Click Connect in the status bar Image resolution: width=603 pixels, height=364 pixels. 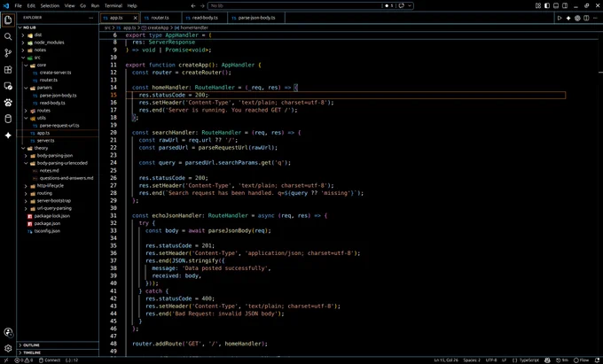pos(50,360)
